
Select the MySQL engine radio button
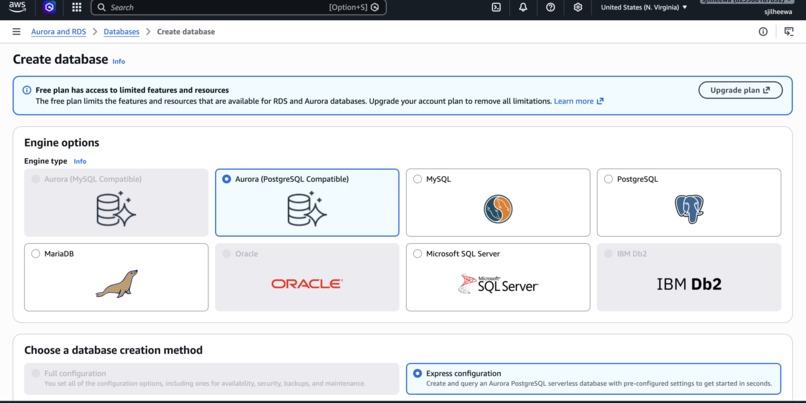(417, 179)
